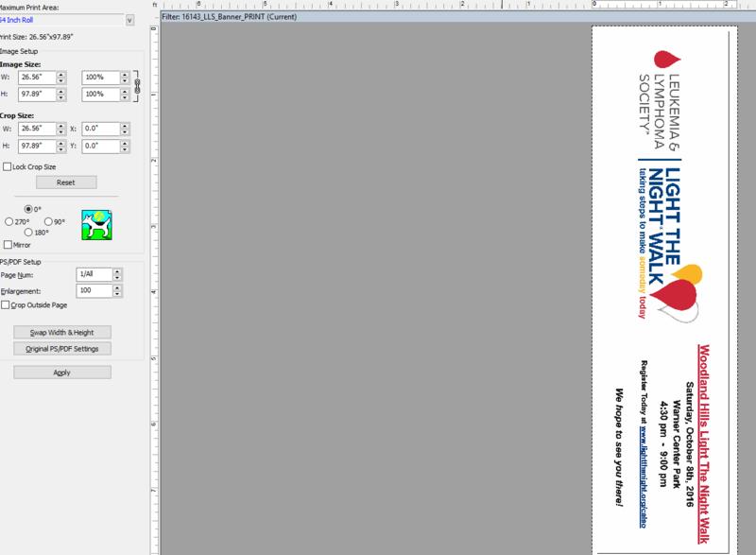
Task: Enable the Lock Crop Size checkbox
Action: (x=8, y=166)
